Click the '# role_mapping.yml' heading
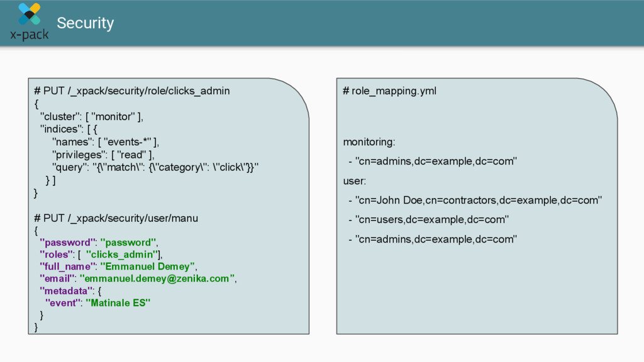This screenshot has width=644, height=362. [389, 90]
